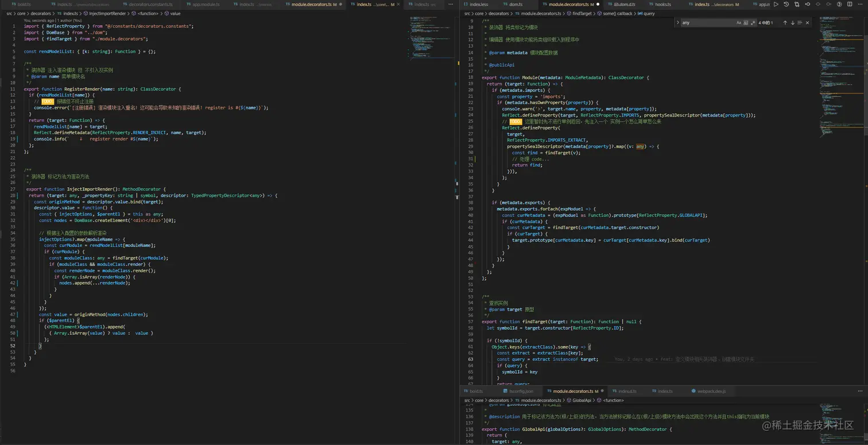Run the file with the play icon
This screenshot has height=445, width=868.
(776, 5)
